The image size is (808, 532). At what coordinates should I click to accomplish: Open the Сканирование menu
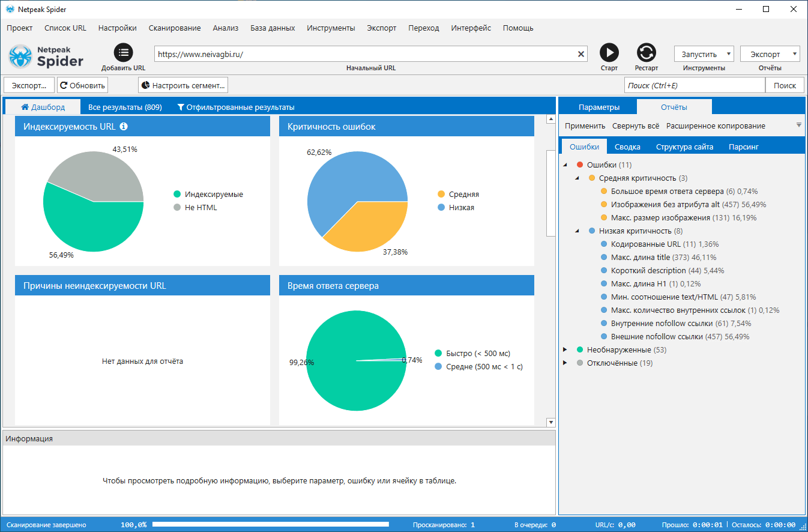pos(175,28)
